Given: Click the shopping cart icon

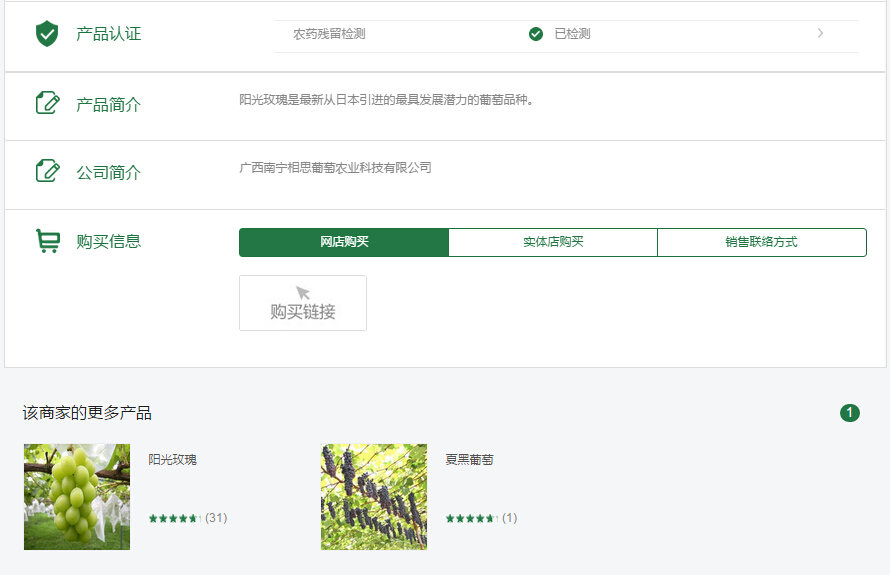Looking at the screenshot, I should point(48,241).
